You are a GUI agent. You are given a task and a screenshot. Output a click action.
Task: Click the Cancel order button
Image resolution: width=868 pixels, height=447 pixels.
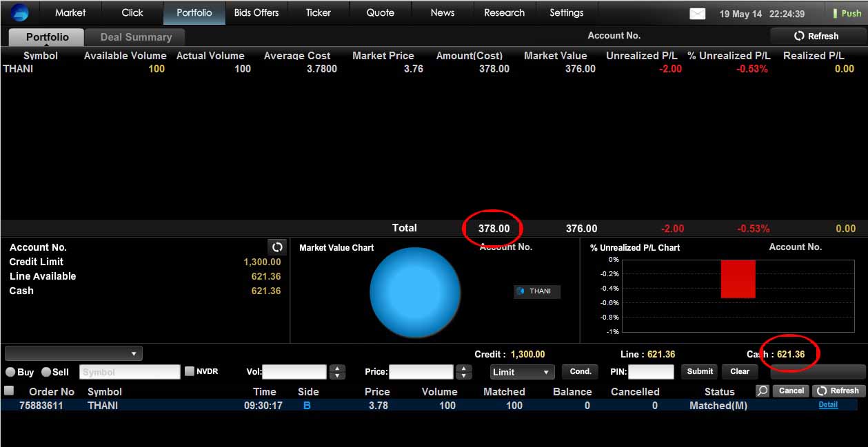791,391
